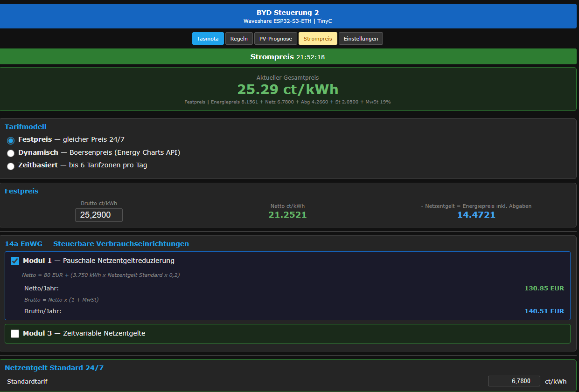Click the Energiepreis value 14.4721

point(476,215)
